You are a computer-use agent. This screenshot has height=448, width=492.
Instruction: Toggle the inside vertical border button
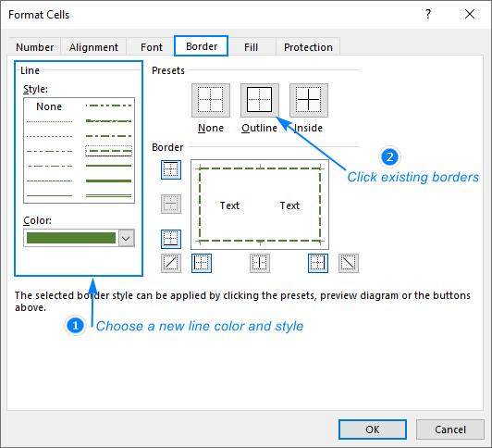[260, 263]
